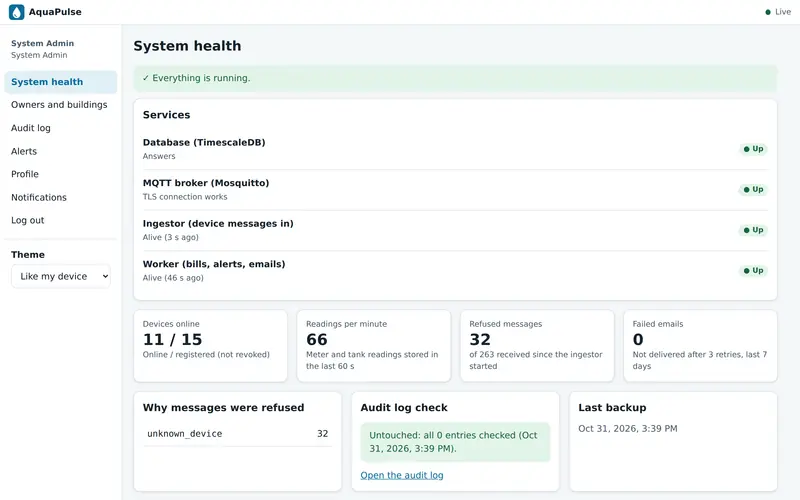Click the Up badge for MQTT broker
The image size is (800, 500).
753,189
